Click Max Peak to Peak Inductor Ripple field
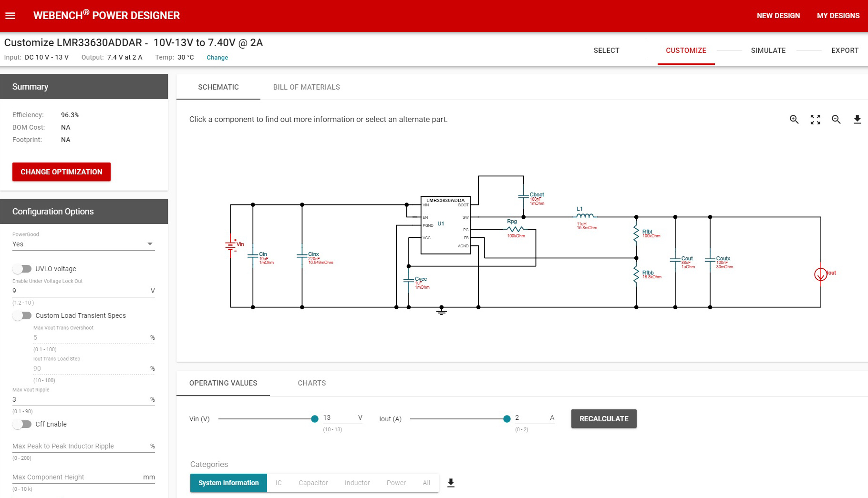The height and width of the screenshot is (498, 868). (83, 446)
